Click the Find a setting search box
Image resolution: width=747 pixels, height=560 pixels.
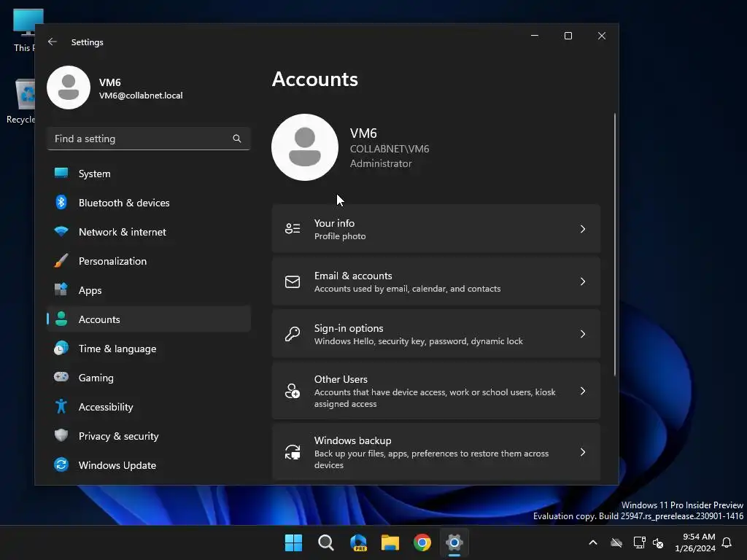click(x=149, y=139)
